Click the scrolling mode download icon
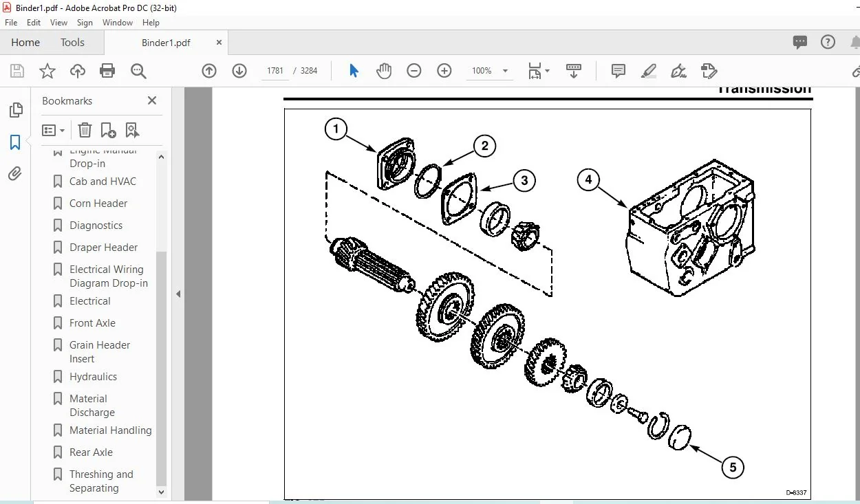This screenshot has width=860, height=504. click(x=574, y=71)
